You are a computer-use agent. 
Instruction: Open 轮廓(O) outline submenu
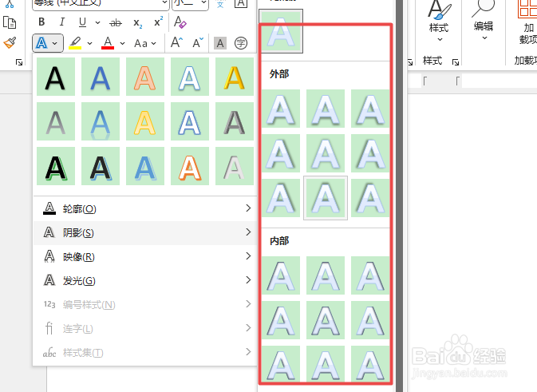[x=145, y=208]
